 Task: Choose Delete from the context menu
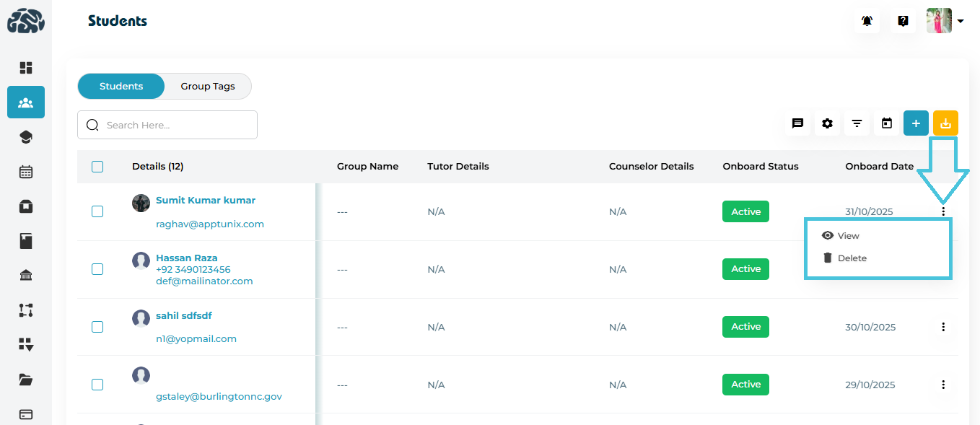click(x=852, y=258)
